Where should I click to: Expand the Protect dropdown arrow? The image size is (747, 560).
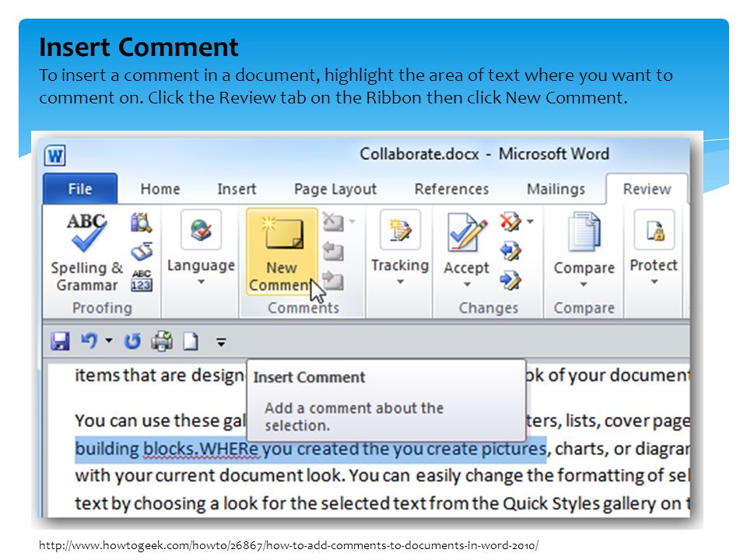click(654, 282)
